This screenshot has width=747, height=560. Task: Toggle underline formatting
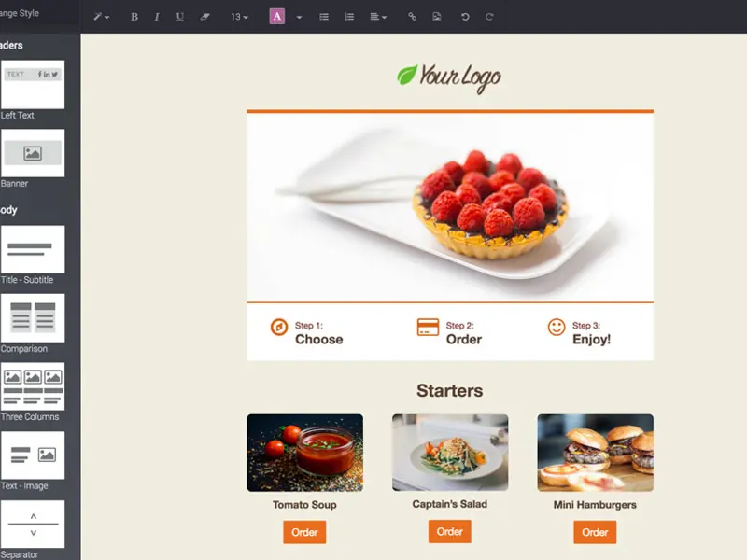click(x=179, y=17)
